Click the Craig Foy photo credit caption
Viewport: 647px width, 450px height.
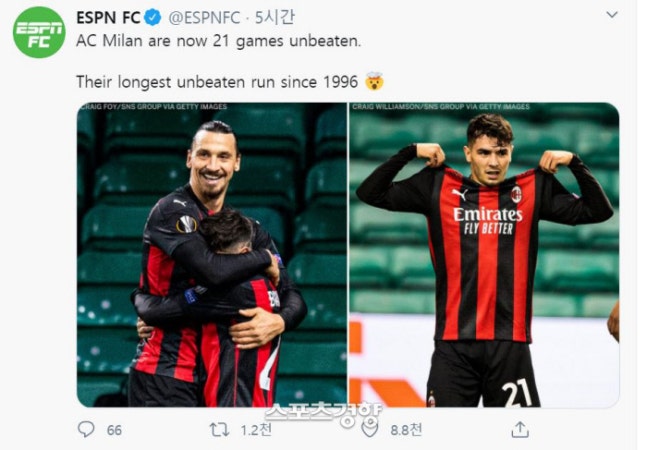click(x=153, y=107)
